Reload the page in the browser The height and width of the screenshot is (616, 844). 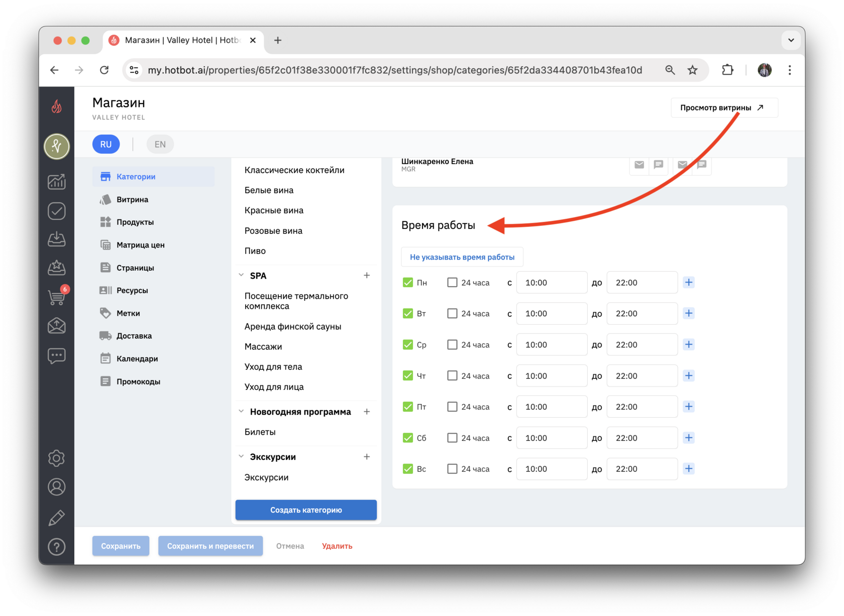coord(104,70)
